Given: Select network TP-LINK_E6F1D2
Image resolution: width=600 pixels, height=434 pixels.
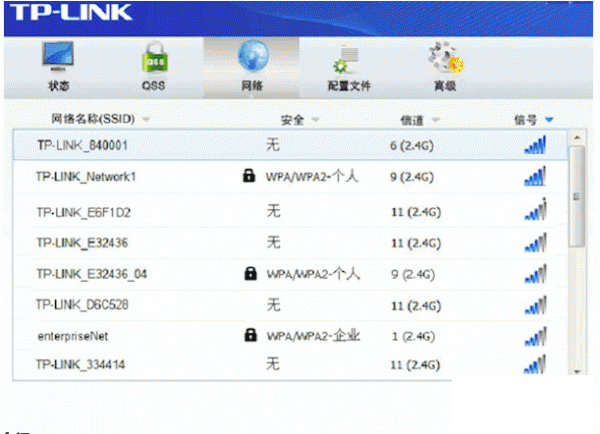Looking at the screenshot, I should pyautogui.click(x=83, y=212).
